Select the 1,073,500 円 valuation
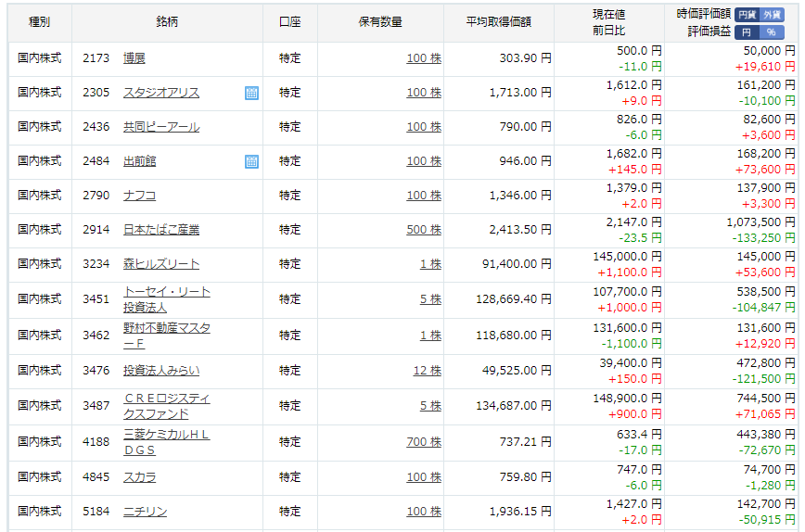This screenshot has width=805, height=532. 760,222
